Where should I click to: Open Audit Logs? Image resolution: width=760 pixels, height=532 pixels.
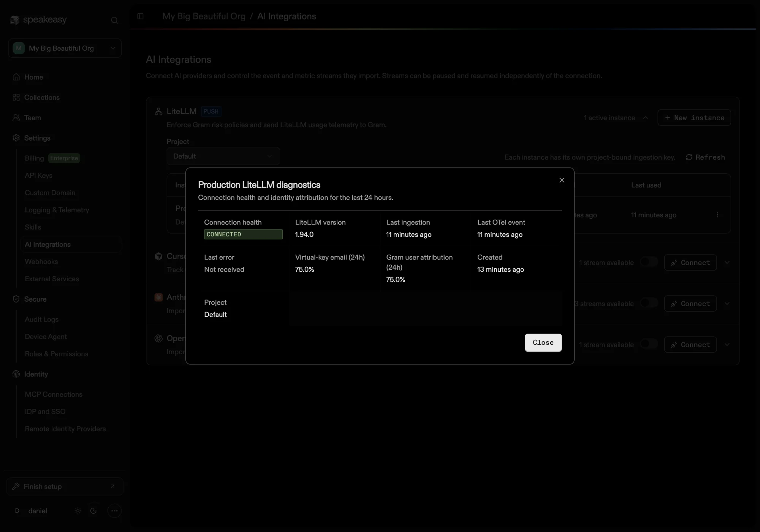(x=41, y=320)
